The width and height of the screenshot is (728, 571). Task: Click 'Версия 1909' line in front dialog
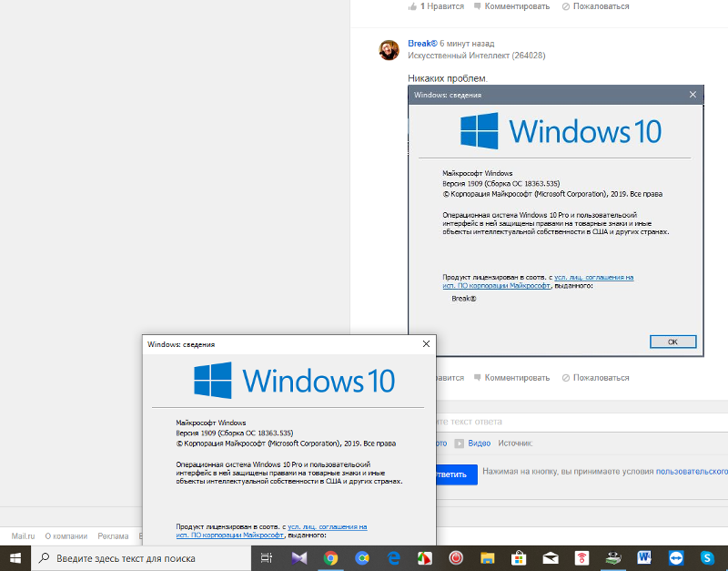(235, 433)
